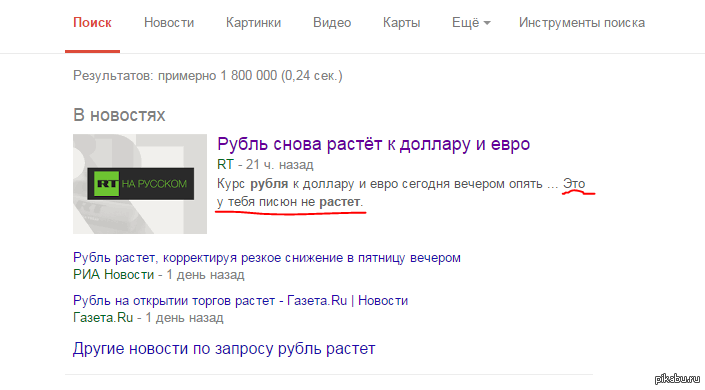
Task: Click the pikabu.ru watermark in the corner
Action: pos(678,378)
